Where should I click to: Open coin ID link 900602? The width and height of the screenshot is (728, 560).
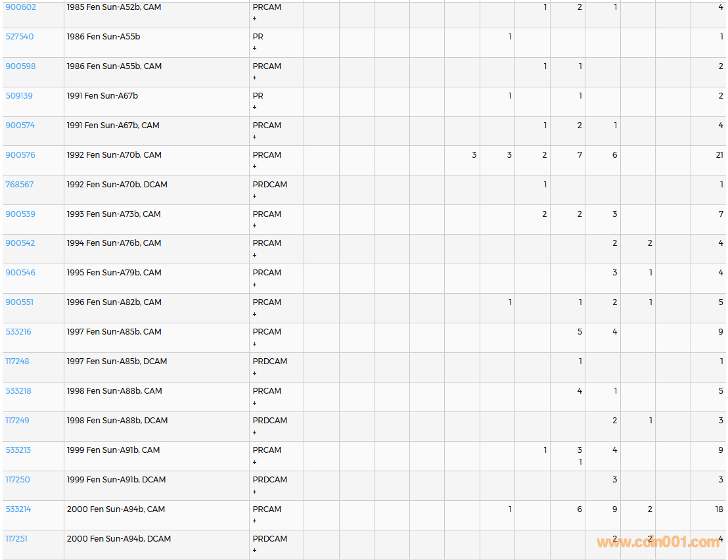click(x=21, y=7)
